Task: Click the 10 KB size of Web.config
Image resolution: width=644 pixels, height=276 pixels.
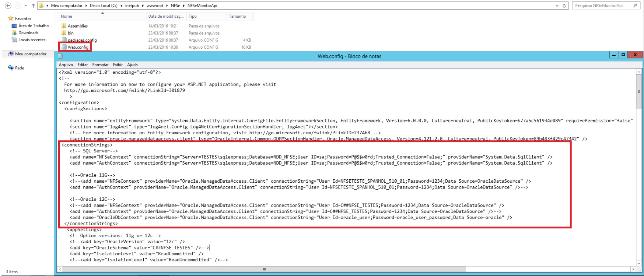Action: [x=246, y=47]
